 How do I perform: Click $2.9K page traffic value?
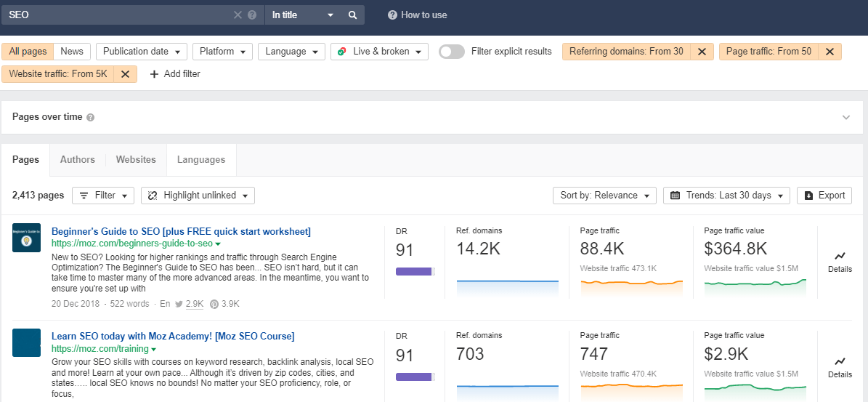[x=726, y=354]
